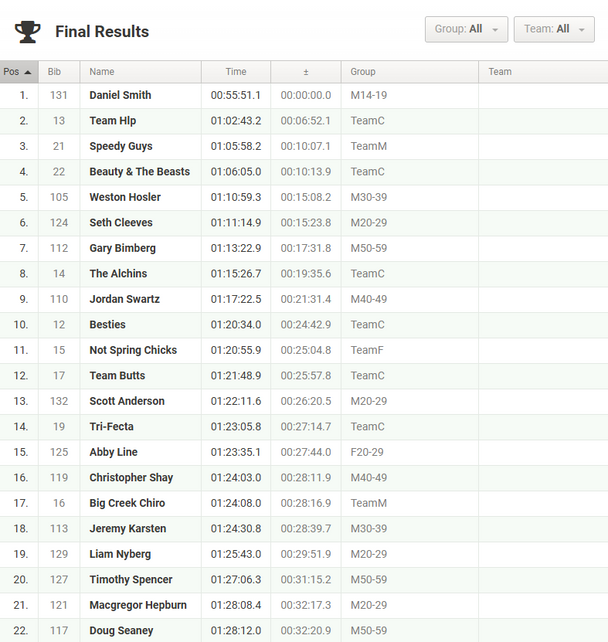Click Not Spring Chicks team name
608x642 pixels.
133,350
